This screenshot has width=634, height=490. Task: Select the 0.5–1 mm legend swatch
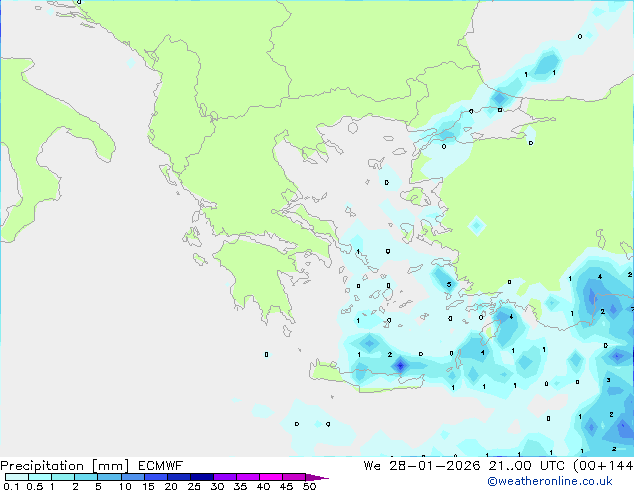click(40, 477)
